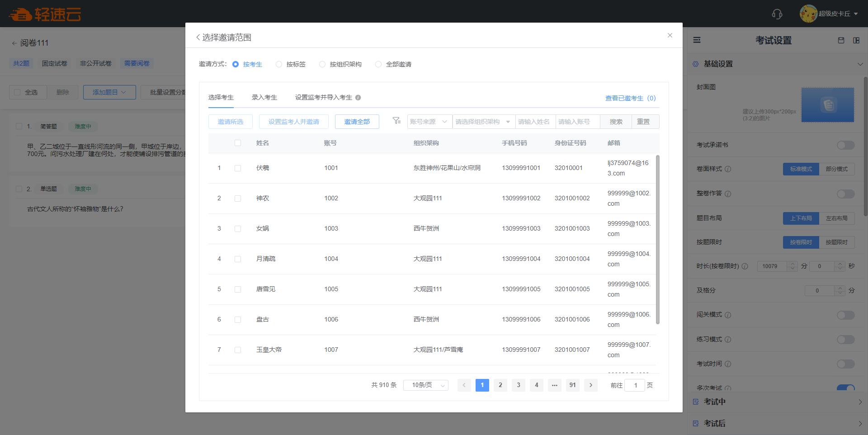Open 查看已邀考生 (0) link
This screenshot has height=435, width=868.
[631, 98]
